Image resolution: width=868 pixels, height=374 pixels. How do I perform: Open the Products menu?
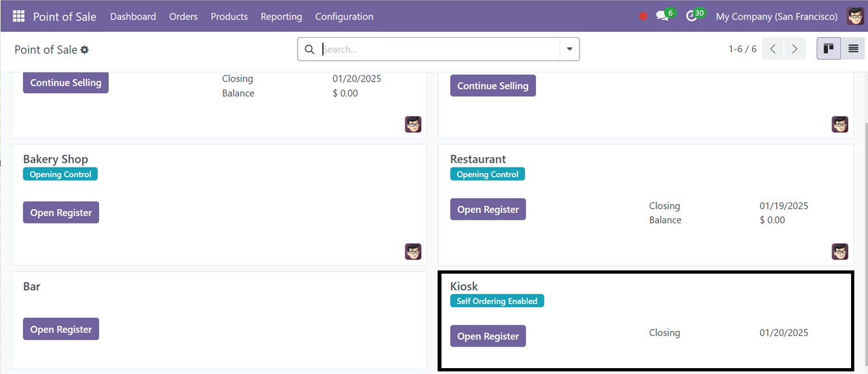229,16
